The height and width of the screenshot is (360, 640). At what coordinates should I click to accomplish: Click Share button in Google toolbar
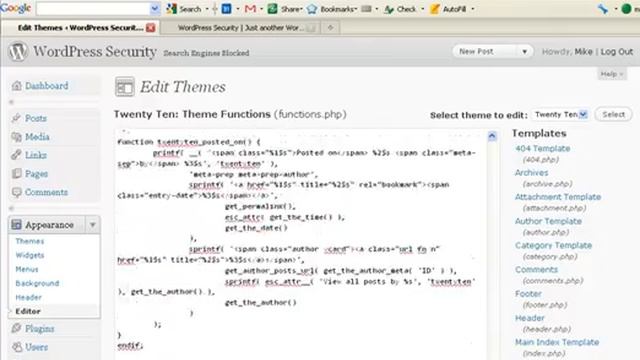(x=284, y=9)
